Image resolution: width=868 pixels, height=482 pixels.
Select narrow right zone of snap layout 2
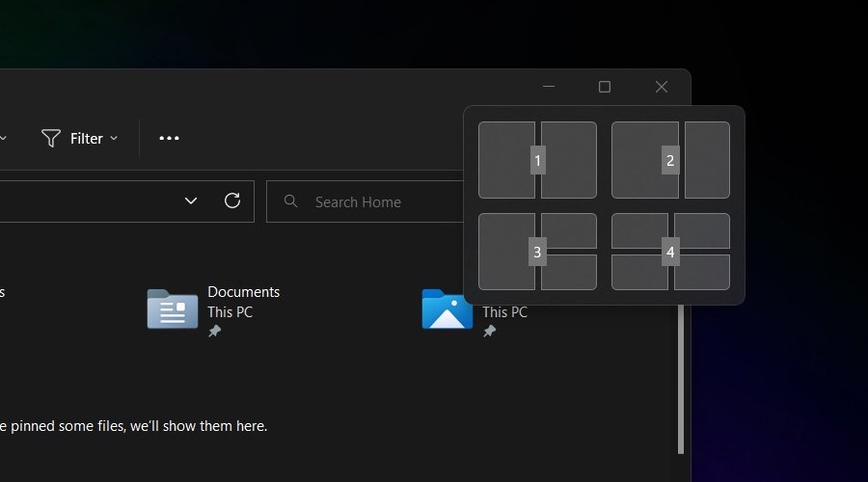[x=708, y=160]
